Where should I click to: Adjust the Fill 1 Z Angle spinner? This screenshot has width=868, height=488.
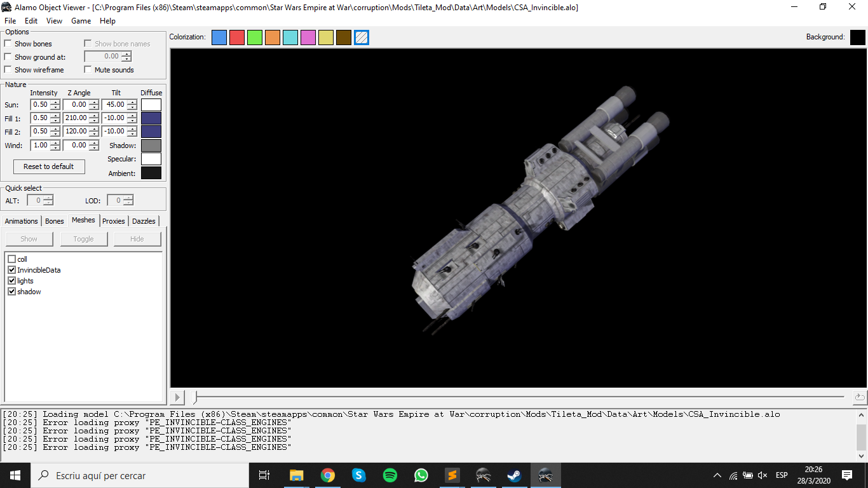[x=94, y=118]
